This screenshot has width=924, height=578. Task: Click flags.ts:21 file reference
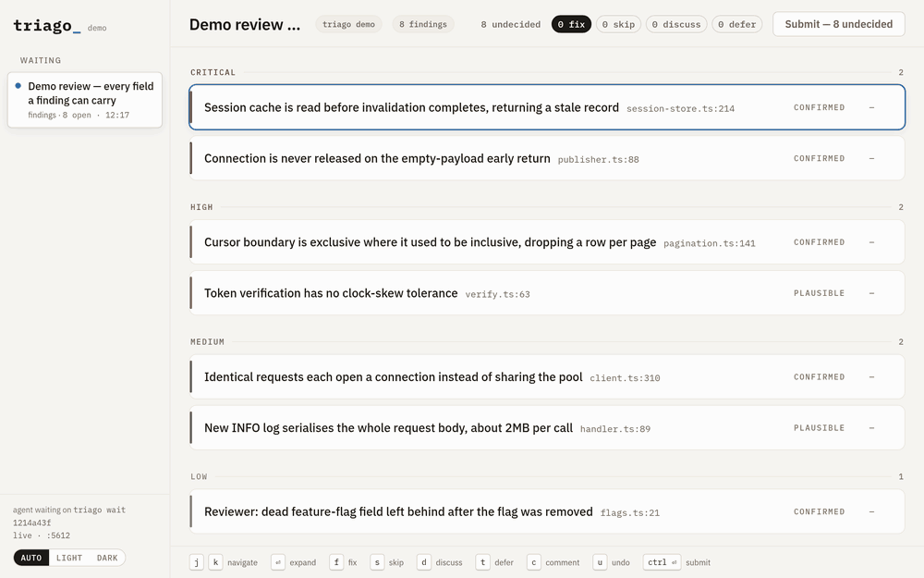click(x=630, y=512)
